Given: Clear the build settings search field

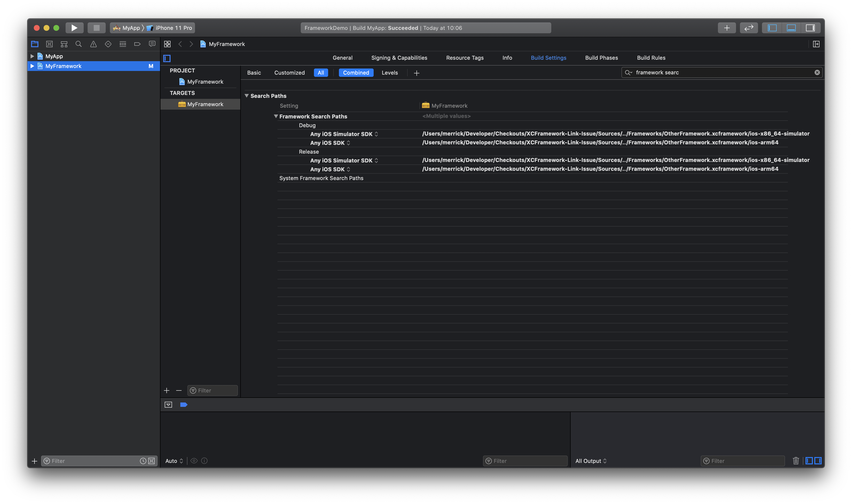Looking at the screenshot, I should click(x=817, y=72).
